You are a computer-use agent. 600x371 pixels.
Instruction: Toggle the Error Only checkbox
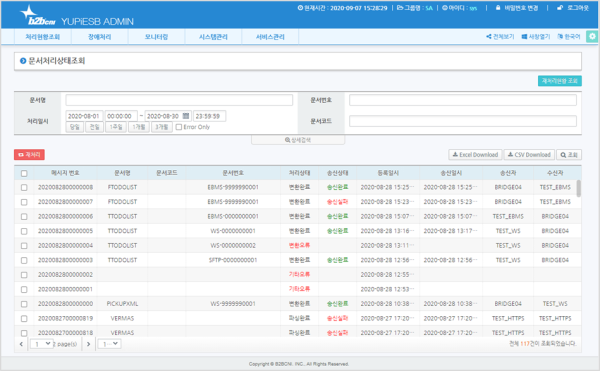(x=179, y=127)
